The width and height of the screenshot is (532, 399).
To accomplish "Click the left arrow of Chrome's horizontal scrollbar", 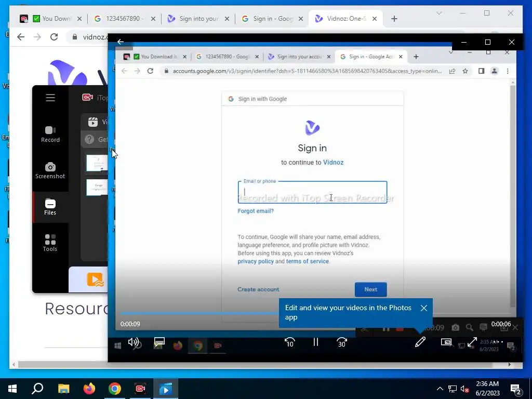I will tap(14, 365).
